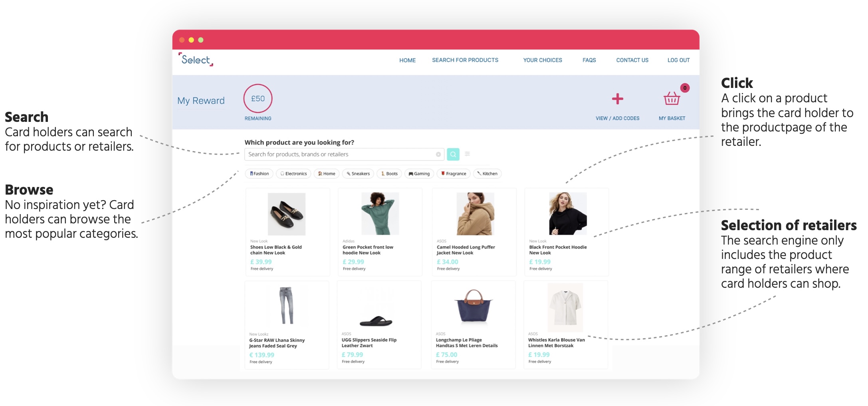Viewport: 868px width, 406px height.
Task: Click 'Camel Hooded Long Puffer Jacket' title
Action: pos(466,250)
